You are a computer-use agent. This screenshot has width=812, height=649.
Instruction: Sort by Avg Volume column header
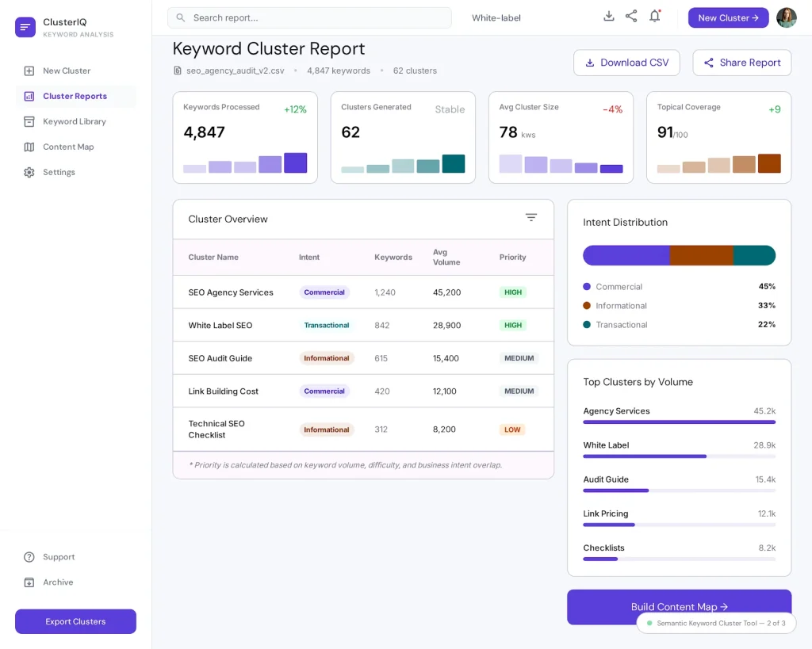pos(446,258)
